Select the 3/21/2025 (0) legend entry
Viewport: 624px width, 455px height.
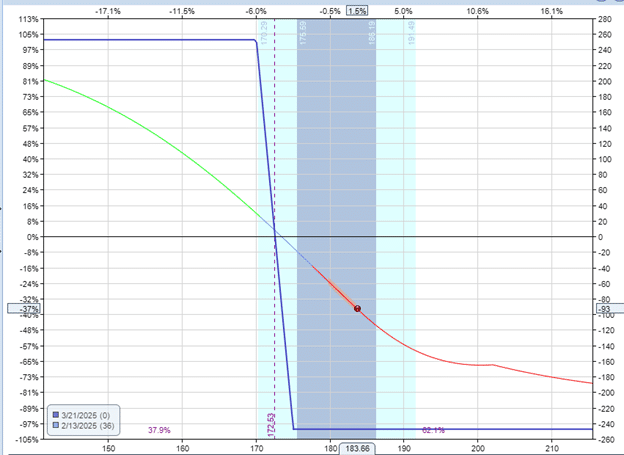click(82, 415)
